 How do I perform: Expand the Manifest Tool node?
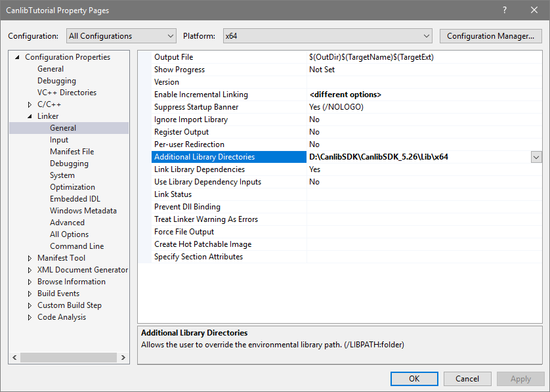30,258
